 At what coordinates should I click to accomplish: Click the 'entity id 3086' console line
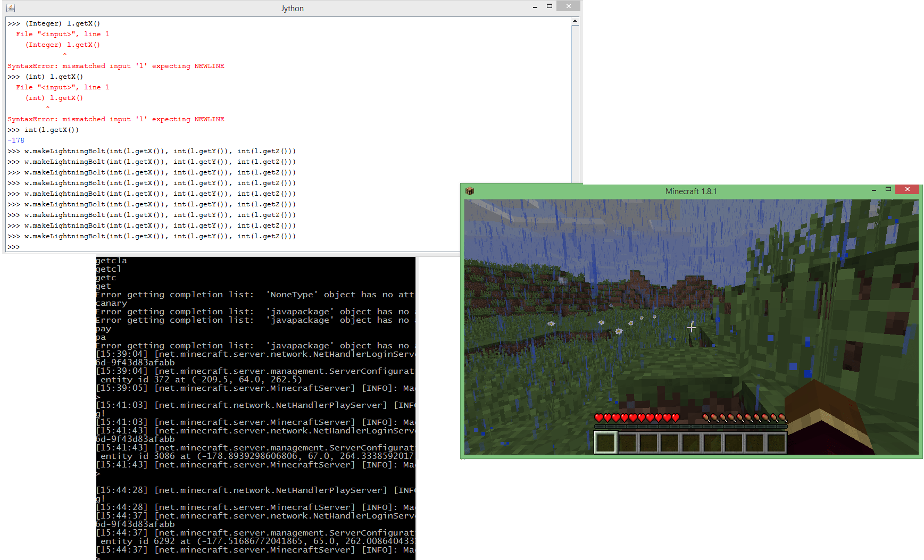(257, 456)
